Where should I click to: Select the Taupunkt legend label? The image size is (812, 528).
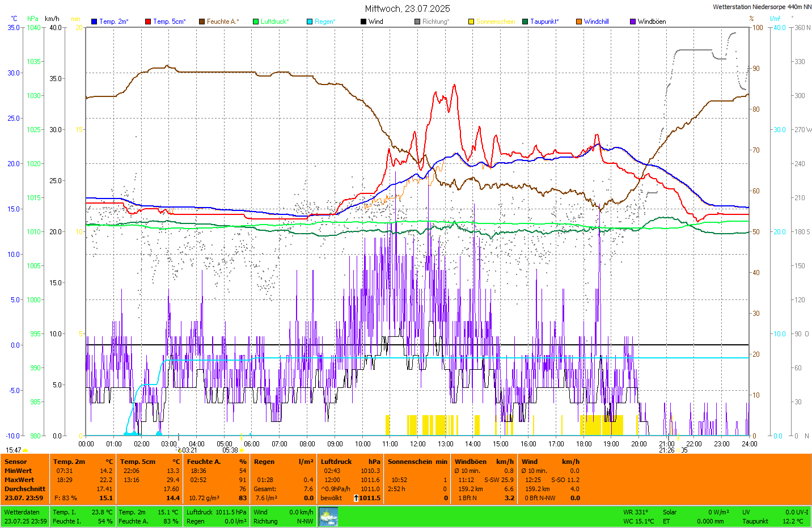tap(544, 22)
